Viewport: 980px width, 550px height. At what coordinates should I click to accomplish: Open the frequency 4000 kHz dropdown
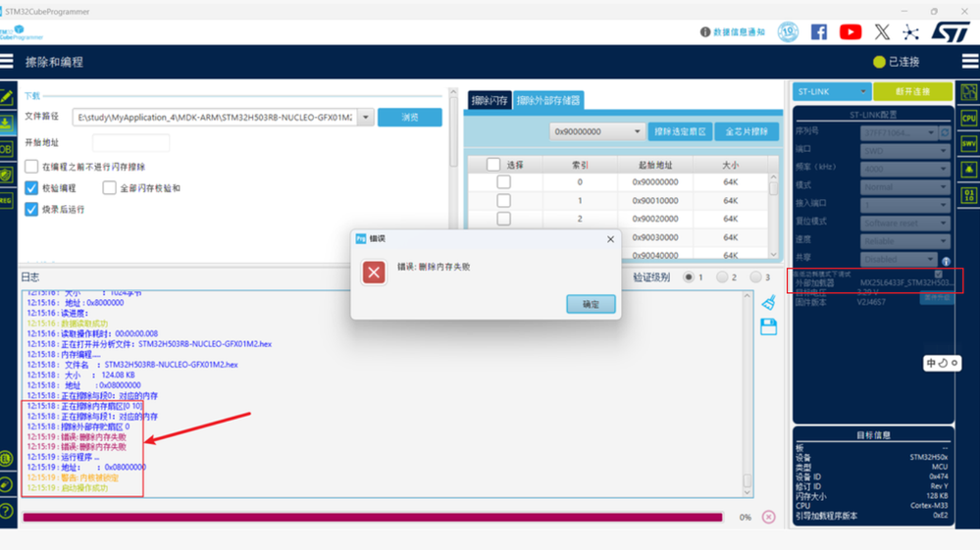[x=903, y=169]
